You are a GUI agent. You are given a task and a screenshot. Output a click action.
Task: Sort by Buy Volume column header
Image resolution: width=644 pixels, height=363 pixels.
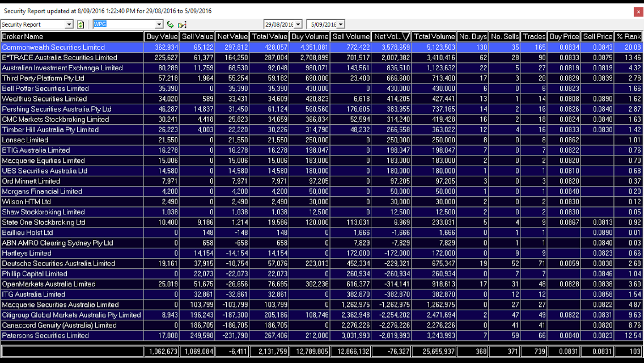[310, 37]
